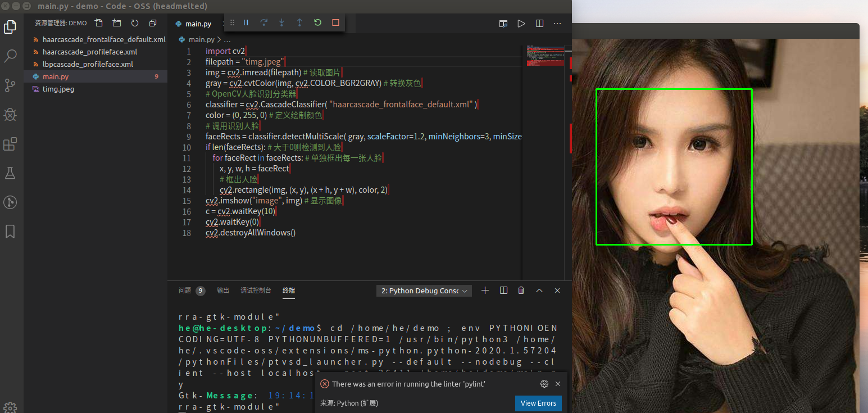Split the editor to the right

click(x=539, y=24)
